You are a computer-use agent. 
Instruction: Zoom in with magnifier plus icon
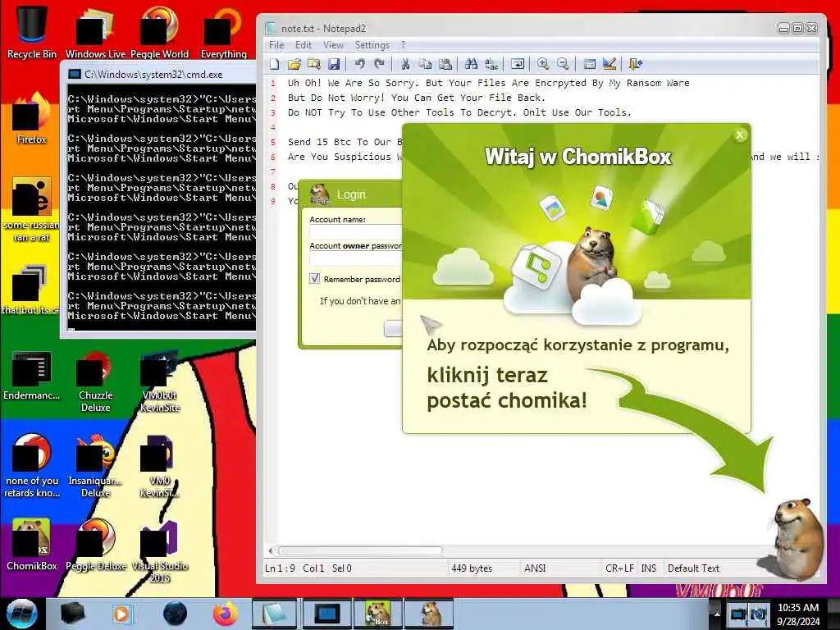[x=543, y=64]
